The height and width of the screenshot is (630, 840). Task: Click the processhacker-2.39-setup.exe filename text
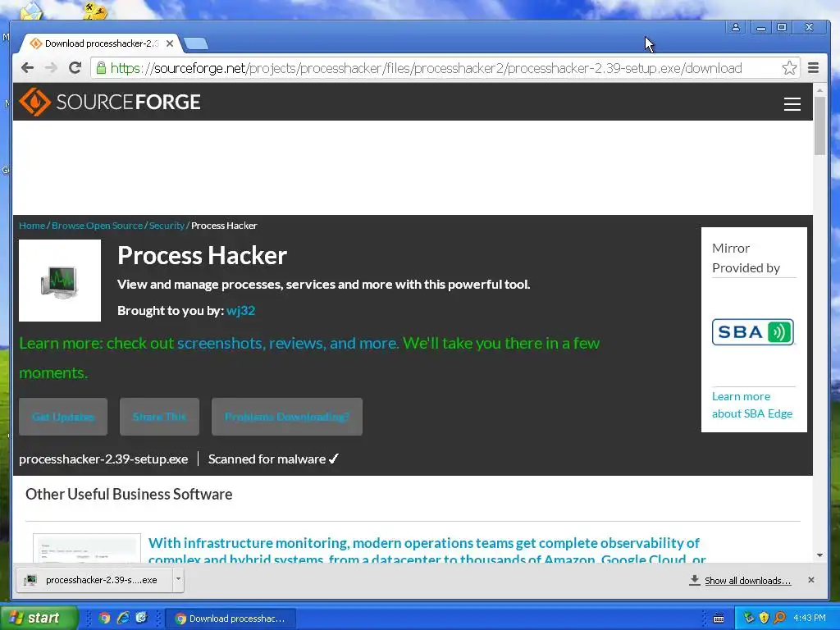[103, 459]
